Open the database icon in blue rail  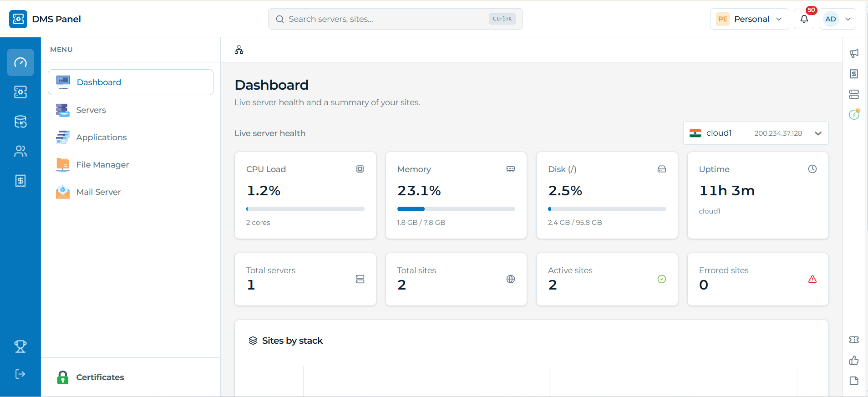click(20, 122)
